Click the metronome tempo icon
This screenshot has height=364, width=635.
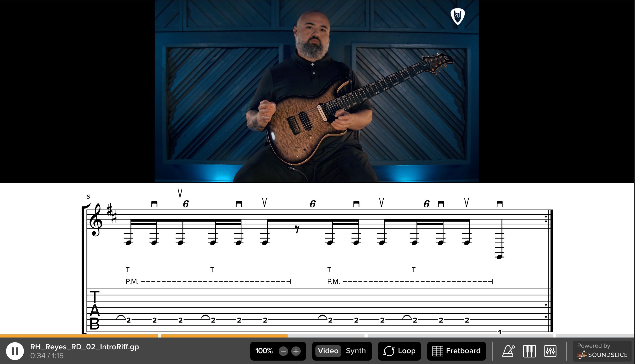[509, 351]
